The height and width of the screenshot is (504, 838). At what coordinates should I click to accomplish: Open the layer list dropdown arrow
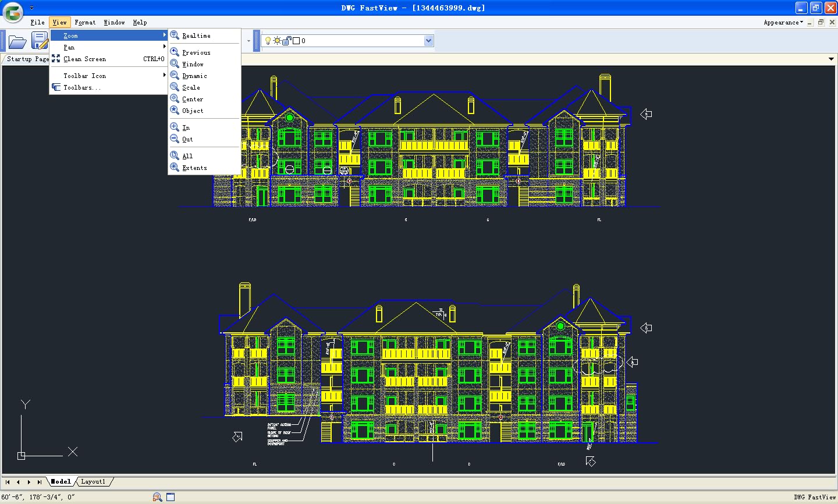429,41
